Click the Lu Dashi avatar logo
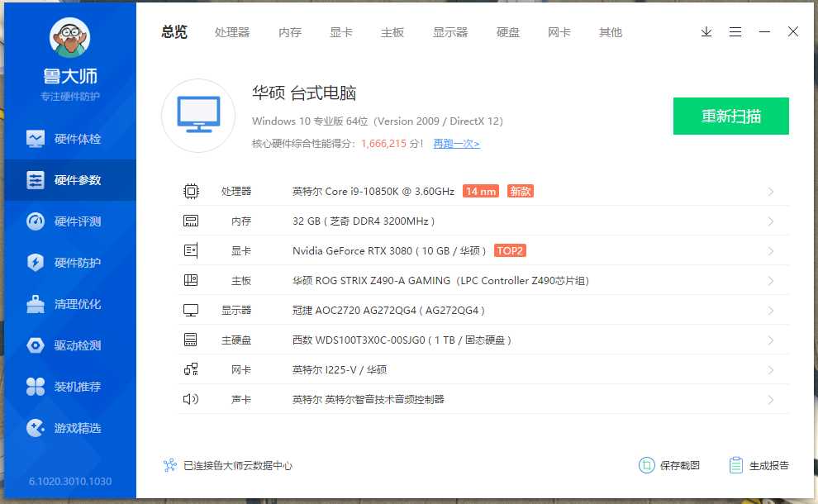Viewport: 818px width, 504px height. click(70, 37)
